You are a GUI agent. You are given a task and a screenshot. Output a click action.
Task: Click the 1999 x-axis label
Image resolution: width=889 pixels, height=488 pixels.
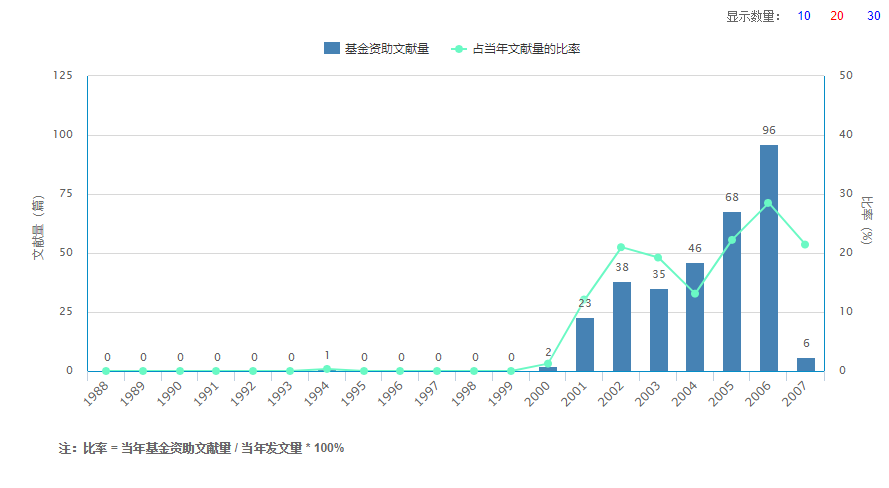[501, 393]
